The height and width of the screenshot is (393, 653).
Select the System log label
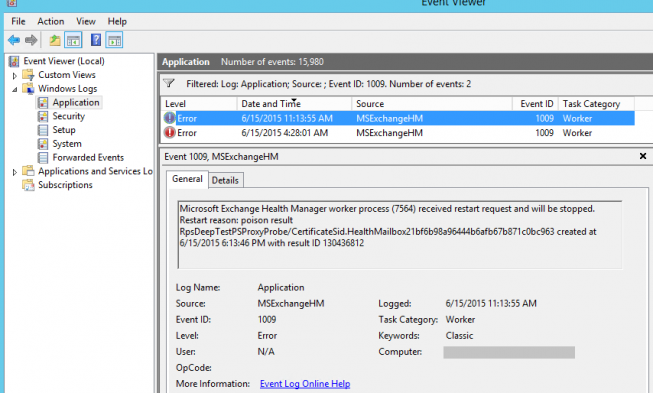pos(67,144)
